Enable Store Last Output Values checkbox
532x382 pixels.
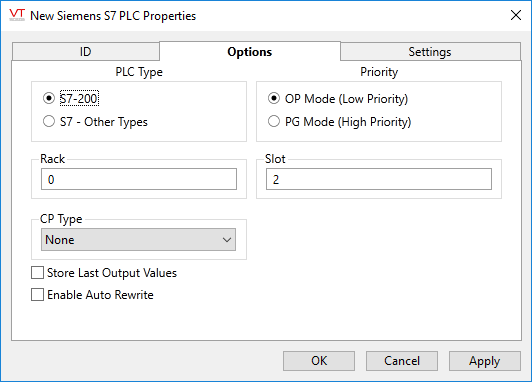(37, 273)
